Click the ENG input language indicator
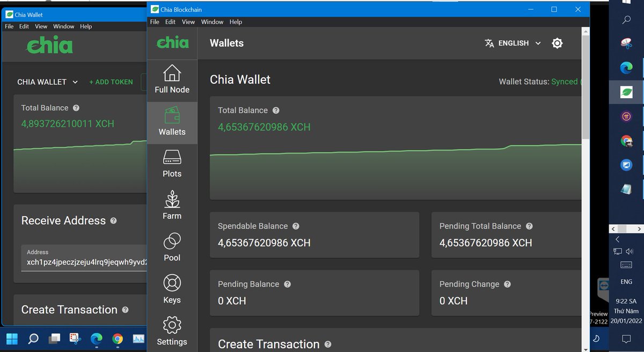This screenshot has height=352, width=644. [x=626, y=282]
